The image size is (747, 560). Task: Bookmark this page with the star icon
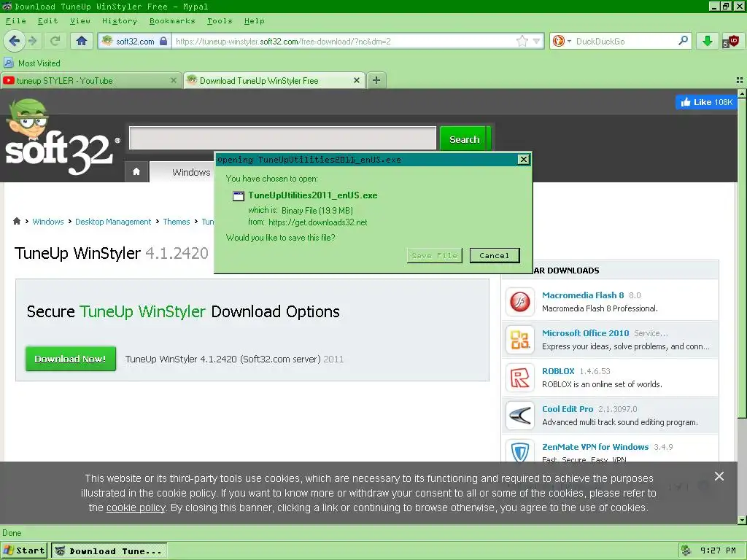[522, 41]
